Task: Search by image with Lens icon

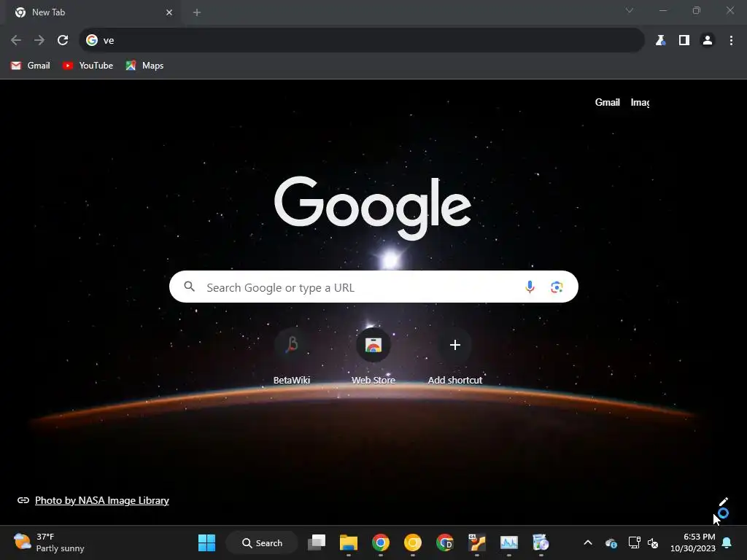Action: [x=557, y=287]
